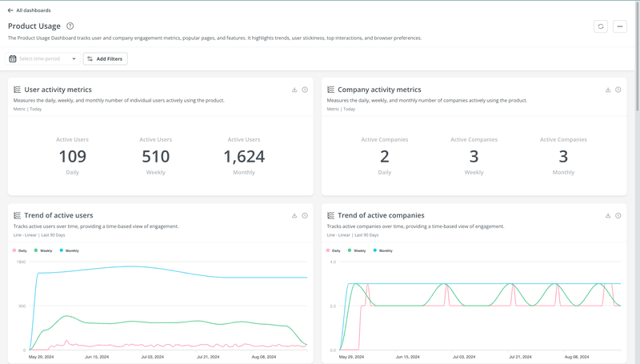
Task: Toggle Weekly series in active users chart
Action: tap(45, 250)
